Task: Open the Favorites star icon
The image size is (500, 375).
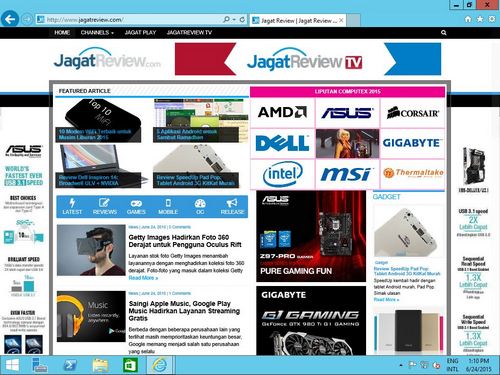Action: pos(480,19)
